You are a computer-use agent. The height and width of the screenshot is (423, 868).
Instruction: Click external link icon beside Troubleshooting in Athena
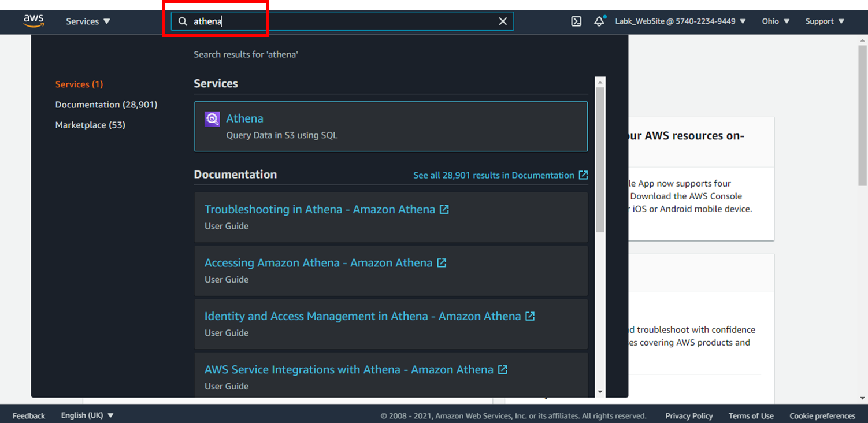point(444,209)
